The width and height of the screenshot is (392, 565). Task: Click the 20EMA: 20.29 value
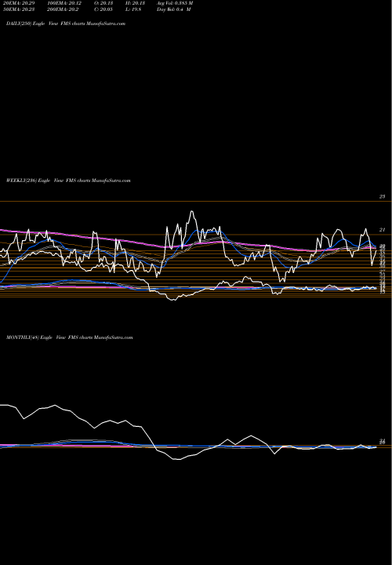[17, 3]
